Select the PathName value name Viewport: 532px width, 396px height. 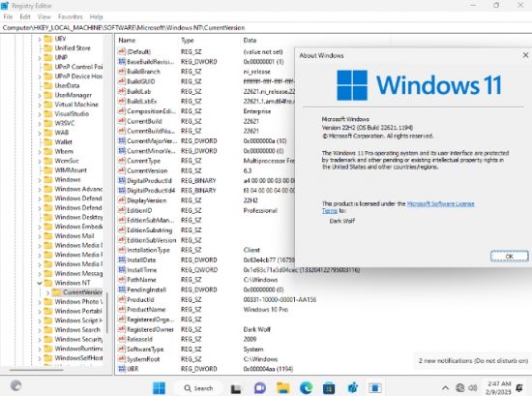click(x=141, y=280)
